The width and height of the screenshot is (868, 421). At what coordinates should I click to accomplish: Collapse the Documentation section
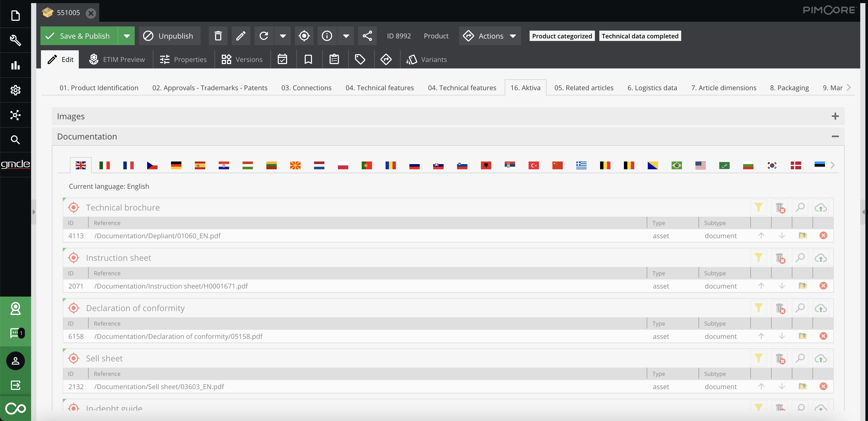click(x=835, y=137)
